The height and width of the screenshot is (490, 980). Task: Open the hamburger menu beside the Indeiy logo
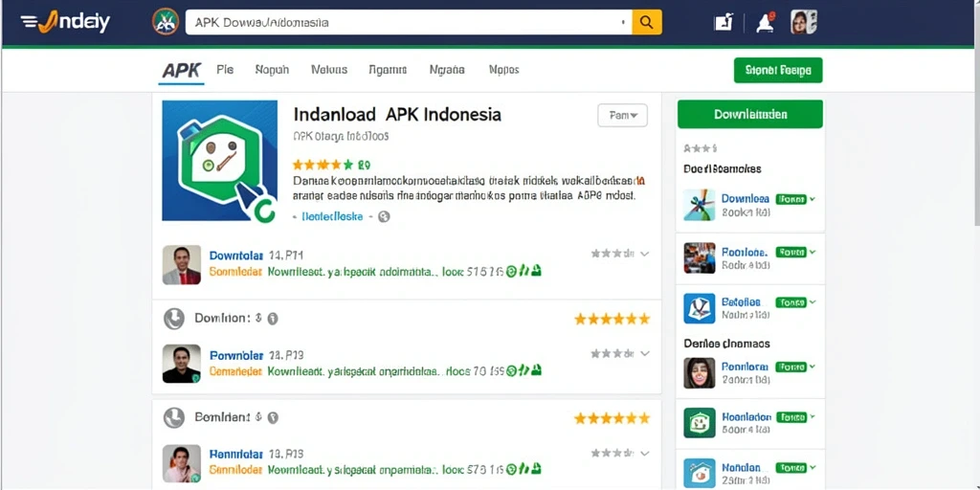28,23
